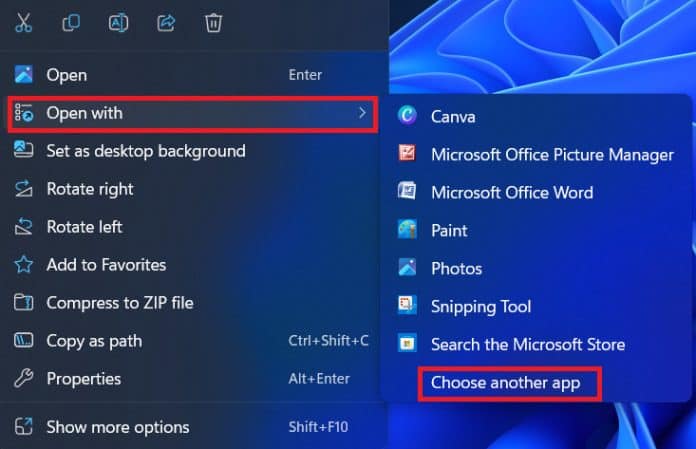Open with Snipping Tool
The width and height of the screenshot is (696, 449).
pyautogui.click(x=480, y=306)
